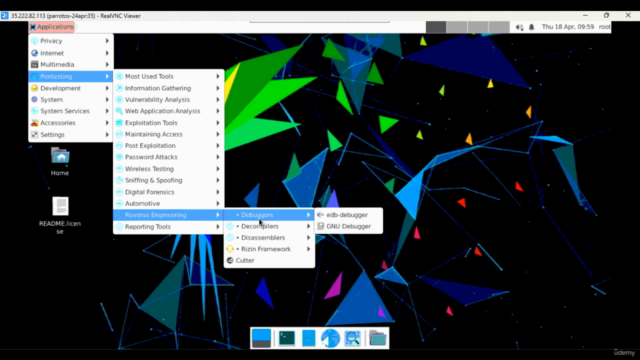Open Maintaining Access submenu

click(169, 134)
